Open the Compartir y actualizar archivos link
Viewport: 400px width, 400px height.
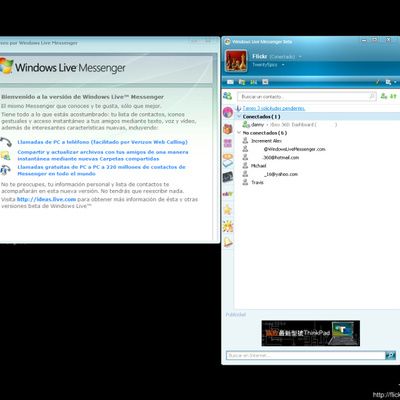(x=103, y=155)
